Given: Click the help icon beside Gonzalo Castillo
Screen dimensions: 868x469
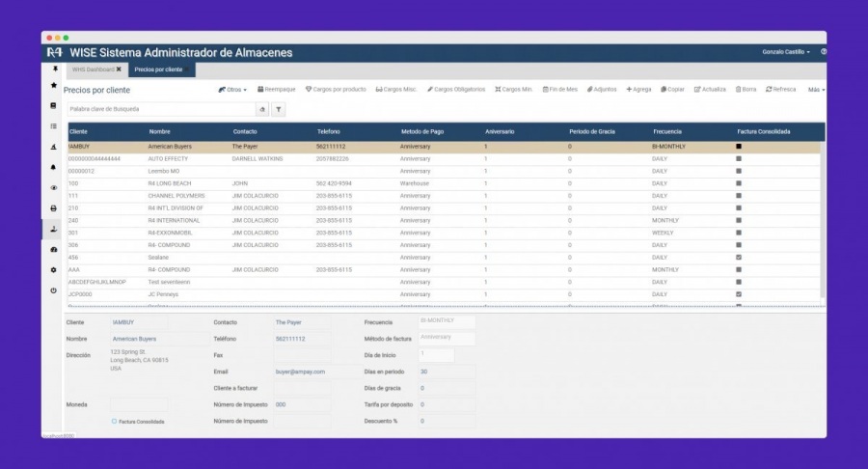Looking at the screenshot, I should pyautogui.click(x=824, y=51).
